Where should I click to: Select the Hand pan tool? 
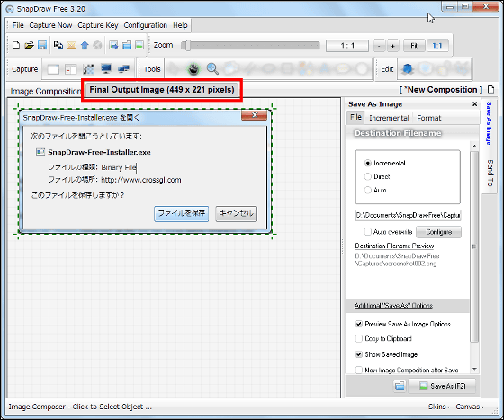click(193, 68)
